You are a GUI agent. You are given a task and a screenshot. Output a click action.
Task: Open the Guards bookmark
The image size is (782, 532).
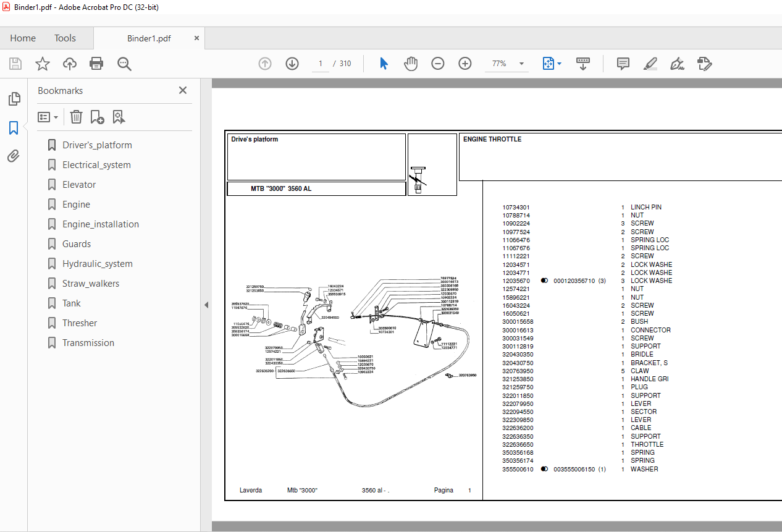tap(77, 244)
